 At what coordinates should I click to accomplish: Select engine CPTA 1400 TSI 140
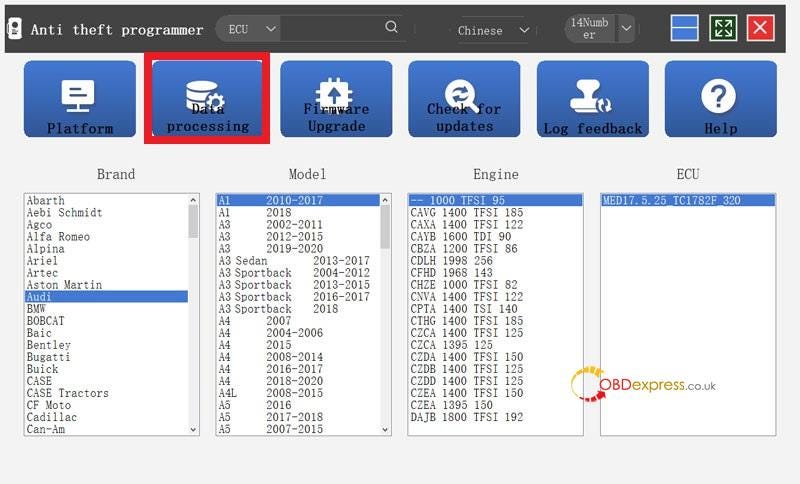495,309
